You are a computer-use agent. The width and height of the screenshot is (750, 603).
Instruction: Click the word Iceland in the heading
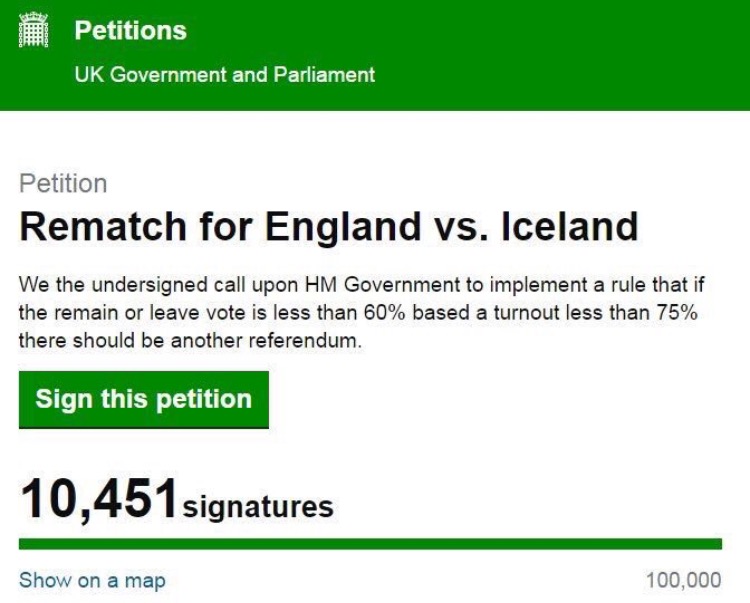[x=569, y=227]
